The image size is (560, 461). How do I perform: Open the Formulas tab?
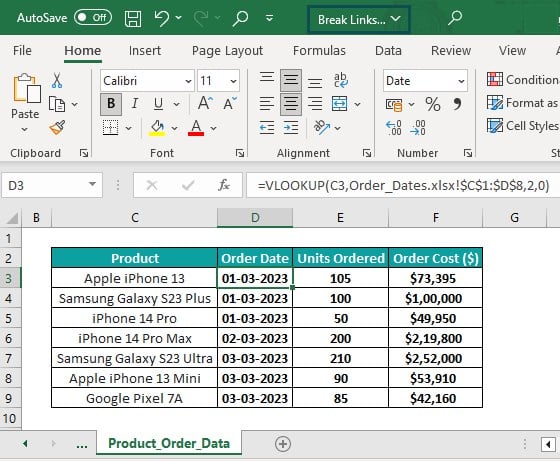coord(319,50)
